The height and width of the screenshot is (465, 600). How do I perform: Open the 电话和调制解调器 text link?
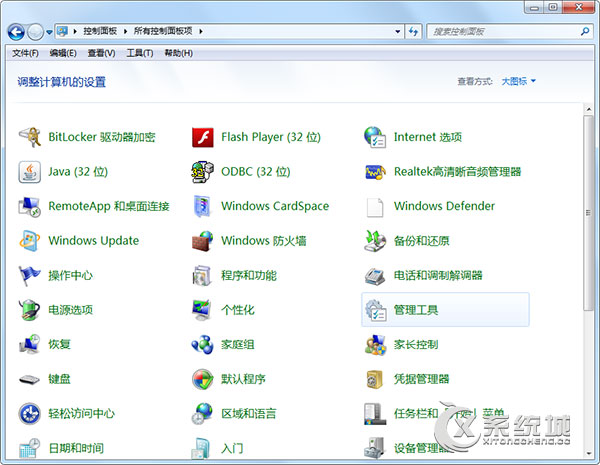point(438,276)
